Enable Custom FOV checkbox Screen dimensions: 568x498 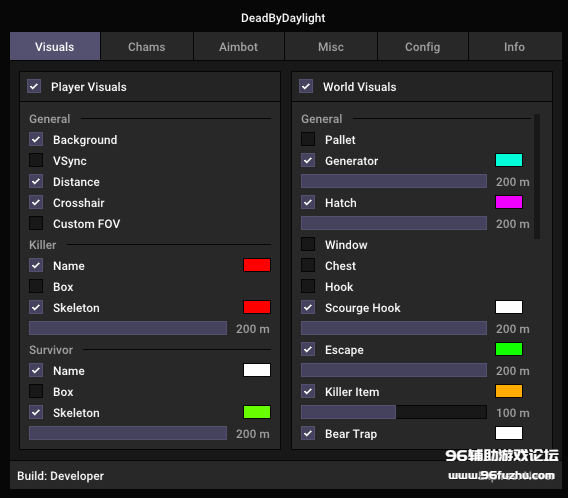pyautogui.click(x=36, y=223)
